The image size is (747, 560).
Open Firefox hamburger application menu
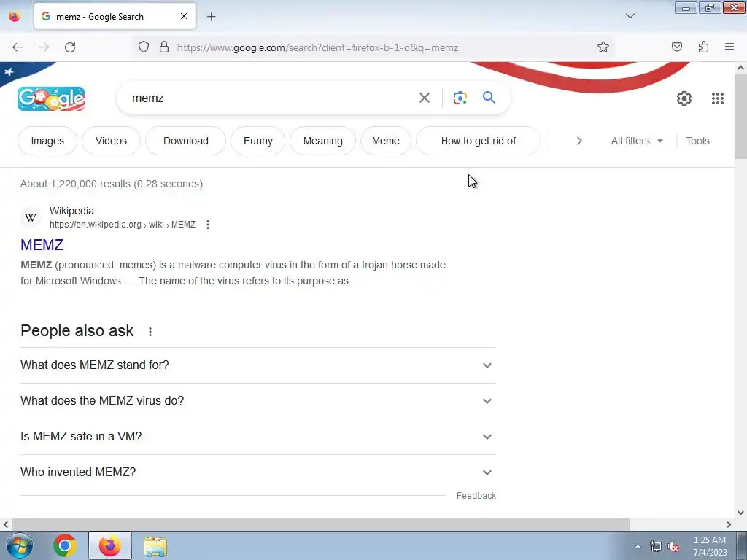pos(729,47)
